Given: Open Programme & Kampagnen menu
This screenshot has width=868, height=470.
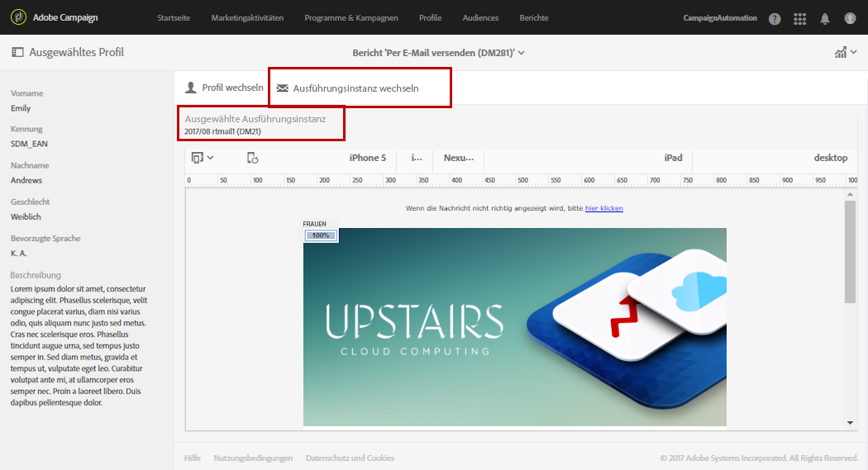Looking at the screenshot, I should coord(351,17).
